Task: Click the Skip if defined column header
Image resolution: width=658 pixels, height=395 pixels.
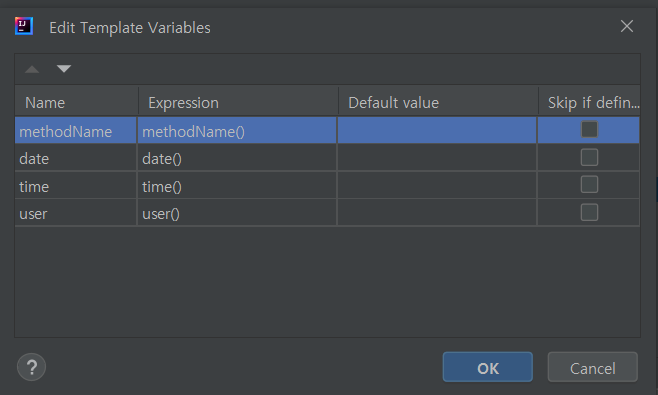Action: coord(590,102)
